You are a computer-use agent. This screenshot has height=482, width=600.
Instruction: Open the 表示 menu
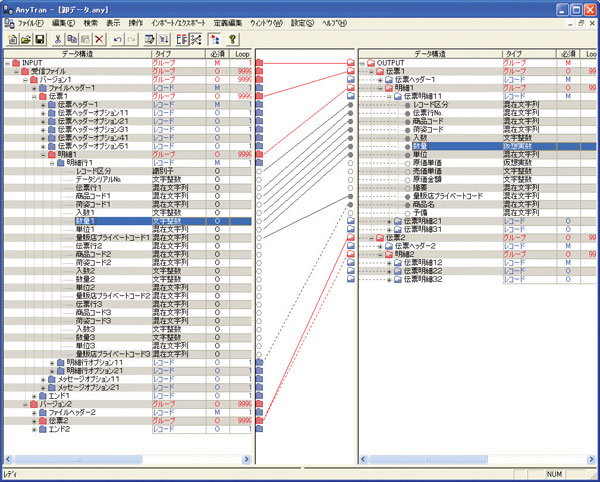tap(113, 23)
